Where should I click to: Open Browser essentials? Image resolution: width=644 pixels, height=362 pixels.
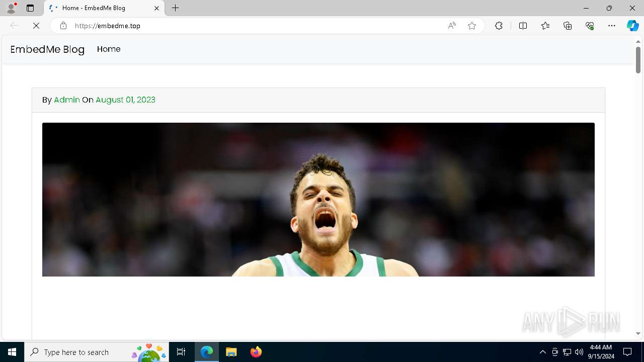pos(590,26)
